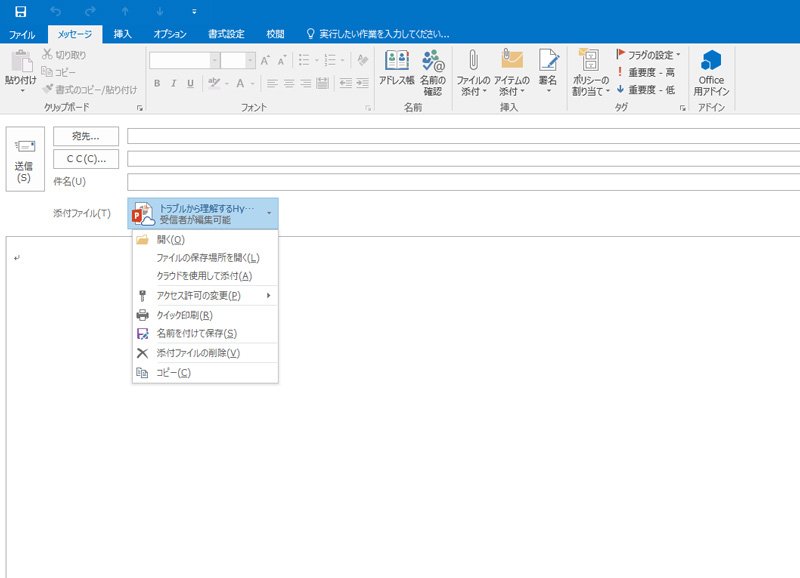Click the grow font size icon
The height and width of the screenshot is (578, 800).
click(265, 60)
